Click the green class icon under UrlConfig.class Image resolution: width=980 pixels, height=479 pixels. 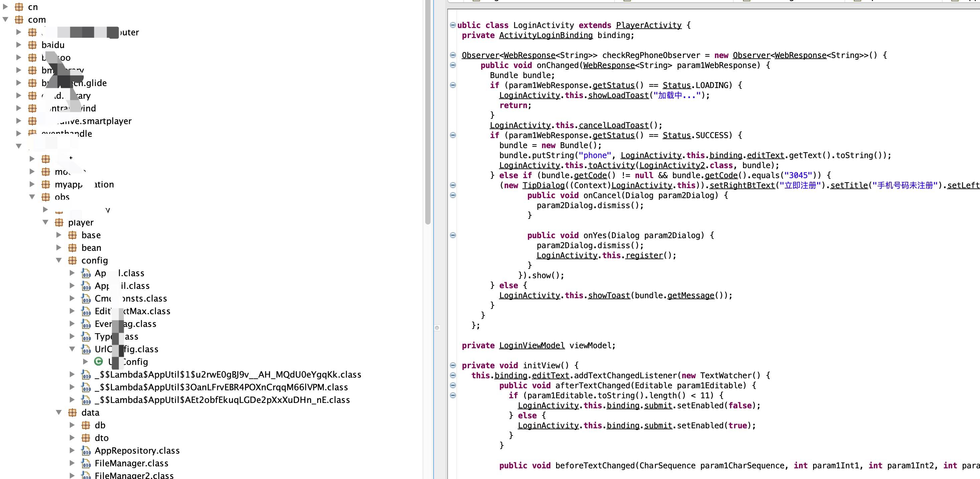tap(98, 362)
